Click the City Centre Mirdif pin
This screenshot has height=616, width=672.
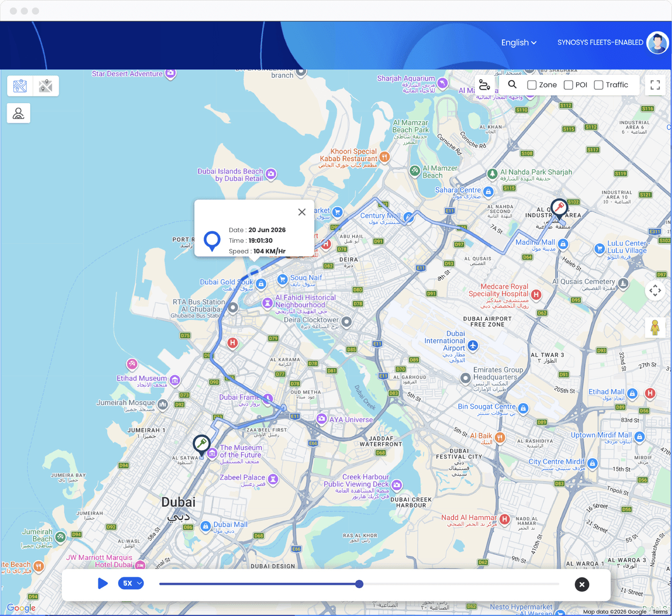(x=592, y=463)
